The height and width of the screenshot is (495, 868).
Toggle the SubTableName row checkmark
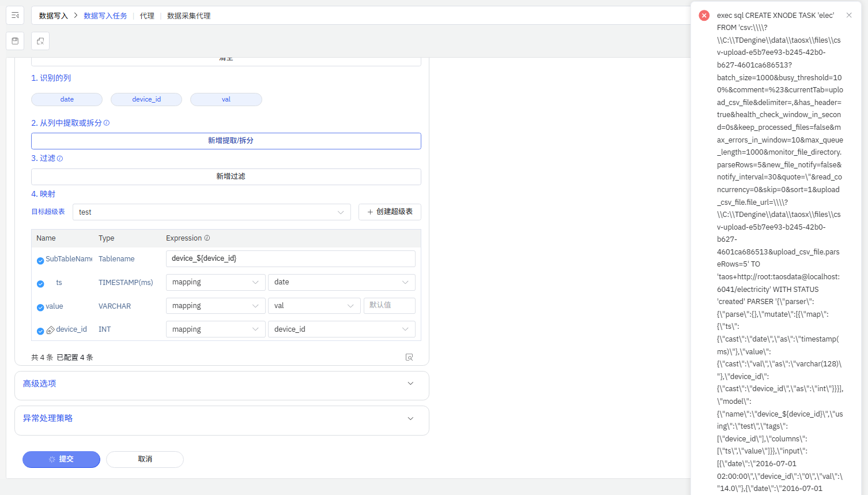(x=40, y=261)
